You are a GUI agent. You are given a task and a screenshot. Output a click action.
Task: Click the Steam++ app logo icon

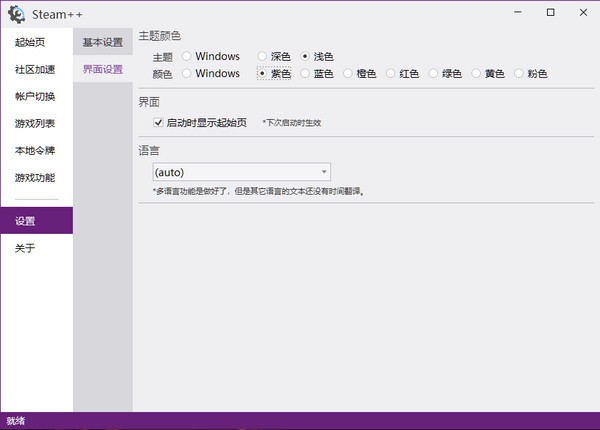coord(16,14)
